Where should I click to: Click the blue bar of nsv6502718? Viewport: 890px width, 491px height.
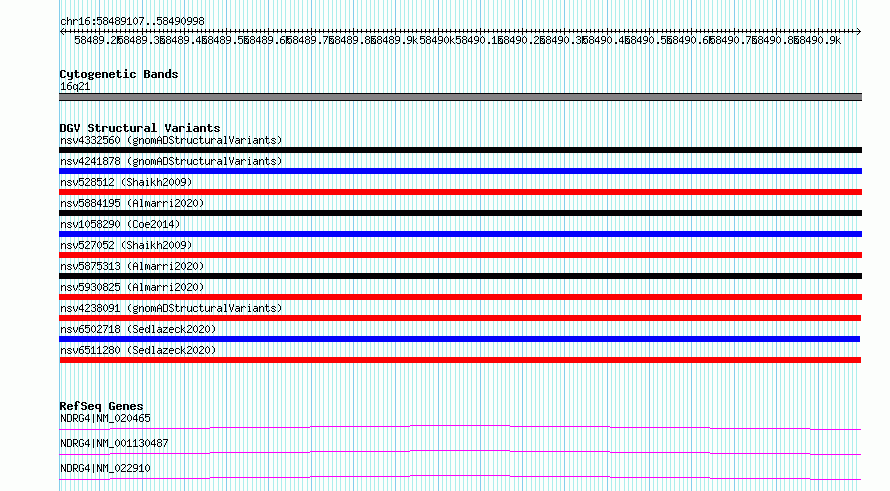click(x=459, y=339)
